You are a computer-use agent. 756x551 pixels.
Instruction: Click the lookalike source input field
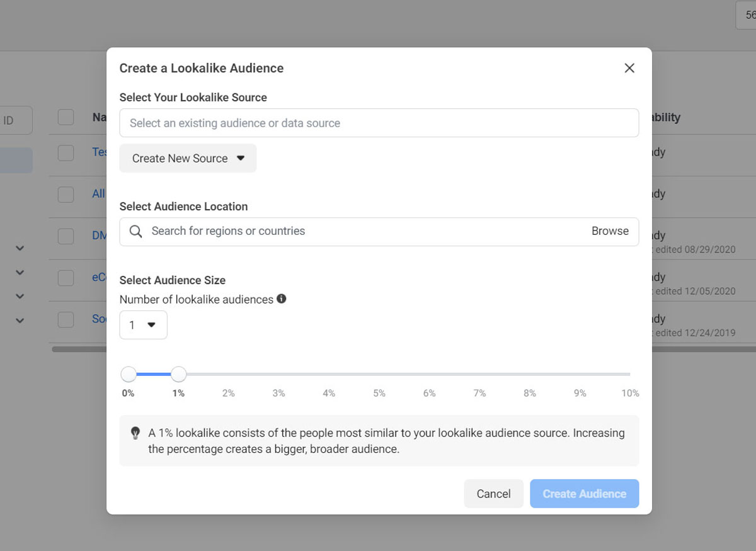(x=379, y=123)
